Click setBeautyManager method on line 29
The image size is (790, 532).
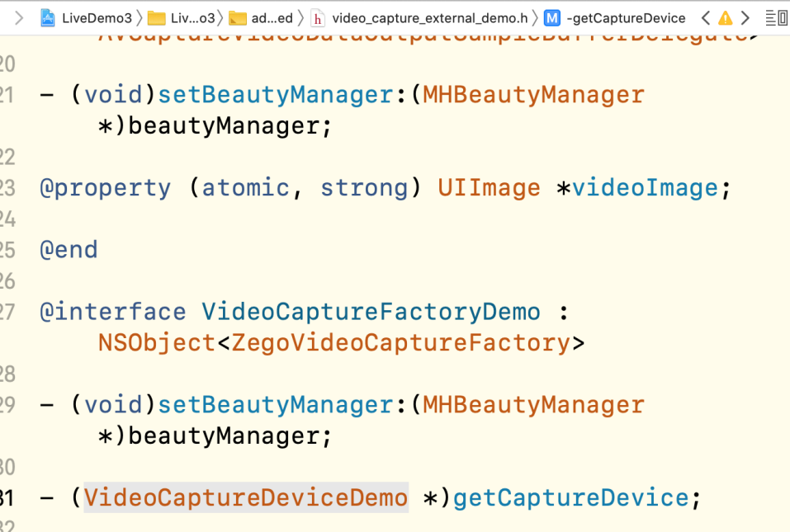pos(276,405)
